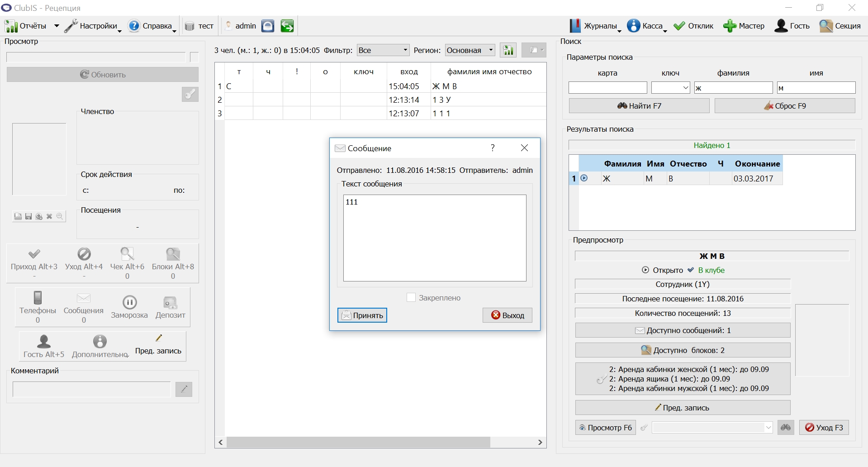
Task: Click Пред. запись in the Предпросмотр panel
Action: (683, 408)
